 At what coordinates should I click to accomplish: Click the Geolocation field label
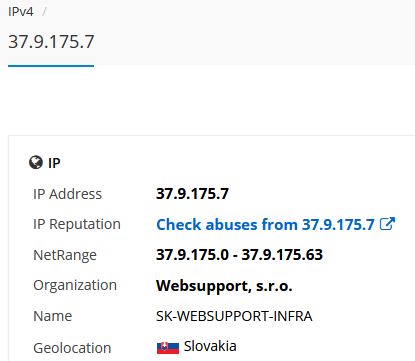coord(72,348)
